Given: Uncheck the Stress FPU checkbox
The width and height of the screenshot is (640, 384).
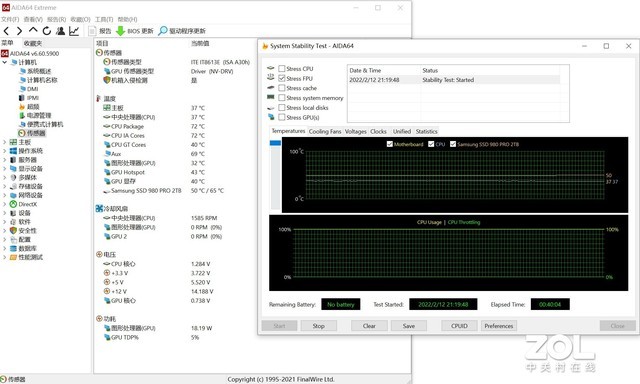Looking at the screenshot, I should point(282,78).
